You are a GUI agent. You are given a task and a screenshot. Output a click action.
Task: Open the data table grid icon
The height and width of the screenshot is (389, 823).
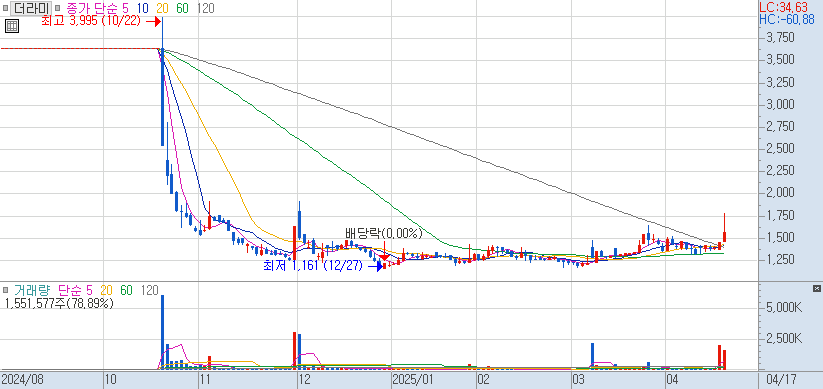pyautogui.click(x=12, y=26)
